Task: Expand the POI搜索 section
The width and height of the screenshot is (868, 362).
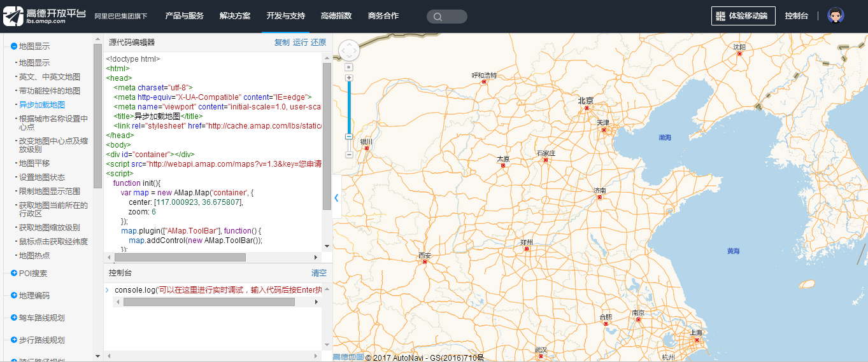Action: pyautogui.click(x=29, y=274)
